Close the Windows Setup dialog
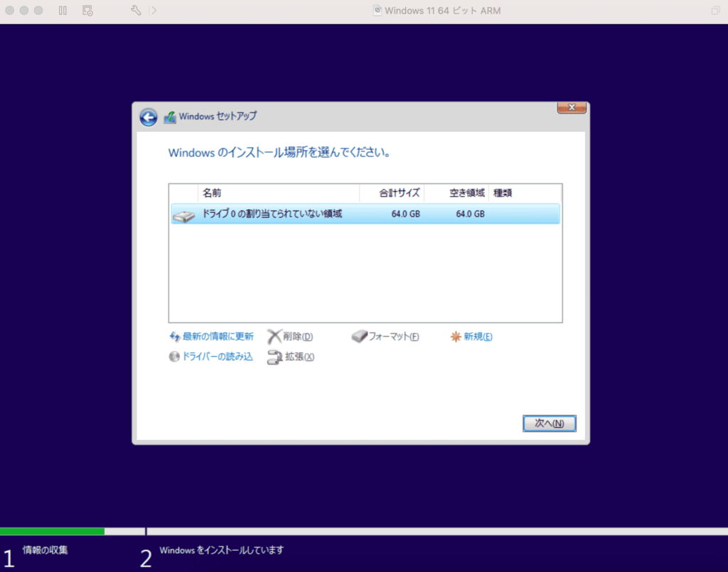The image size is (728, 572). 572,107
